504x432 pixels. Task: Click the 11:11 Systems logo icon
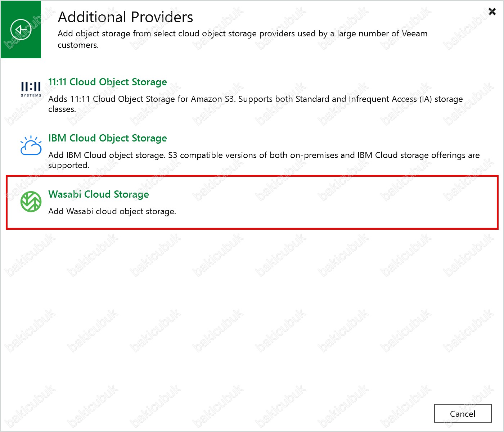(x=31, y=87)
